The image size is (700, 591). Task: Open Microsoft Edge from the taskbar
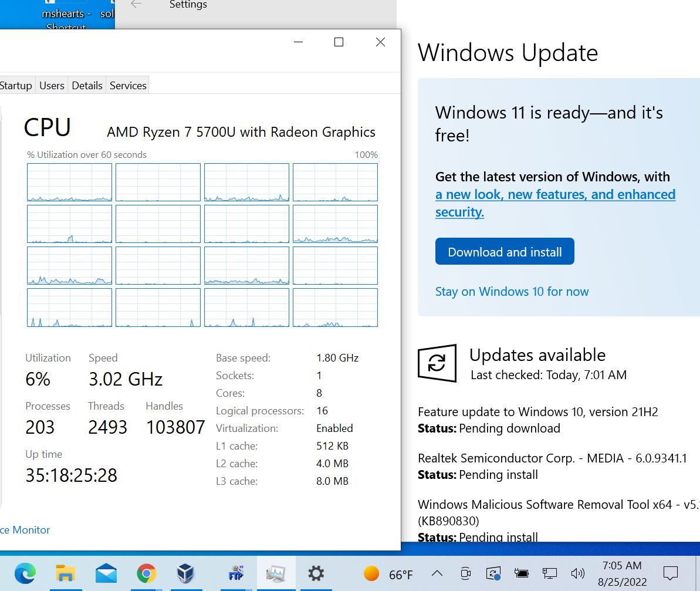pos(25,573)
